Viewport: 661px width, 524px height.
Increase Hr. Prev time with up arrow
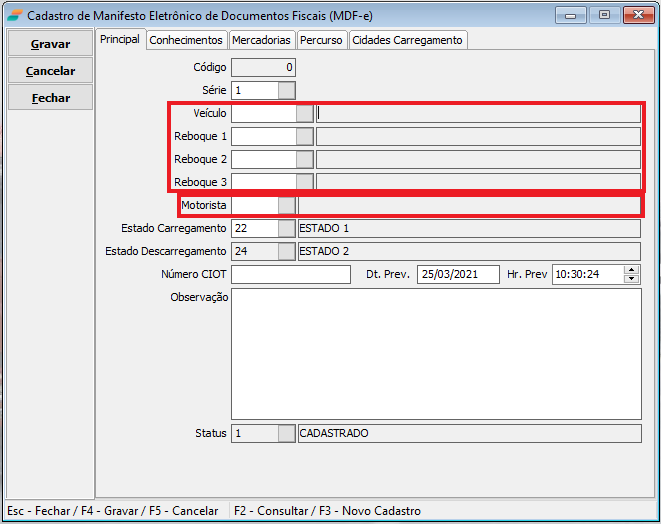[x=631, y=270]
